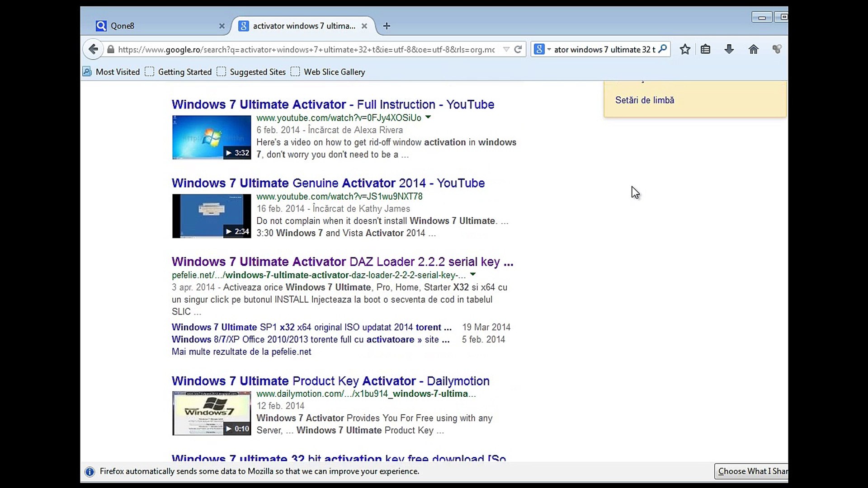Go to the home page icon

(x=754, y=49)
